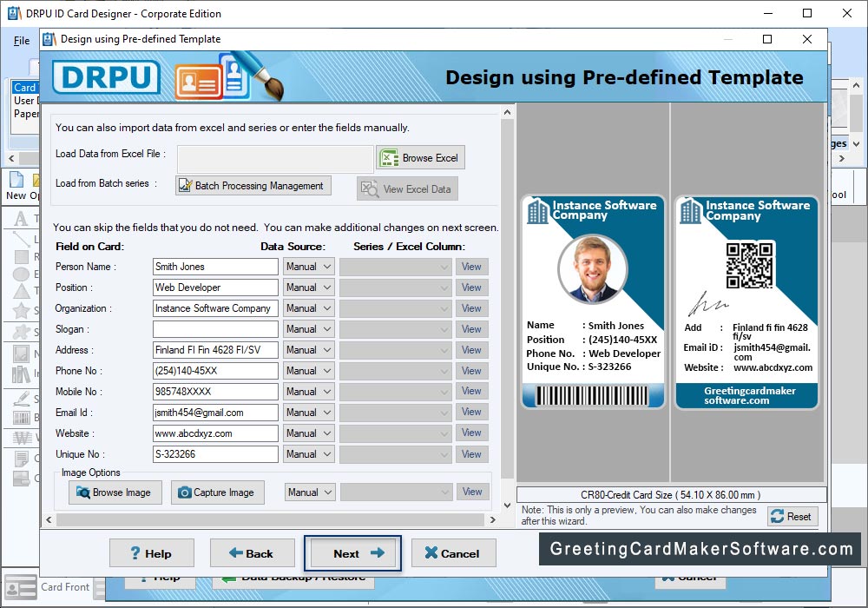Screen dimensions: 868x608
Task: Open Batch Processing Management
Action: (253, 186)
